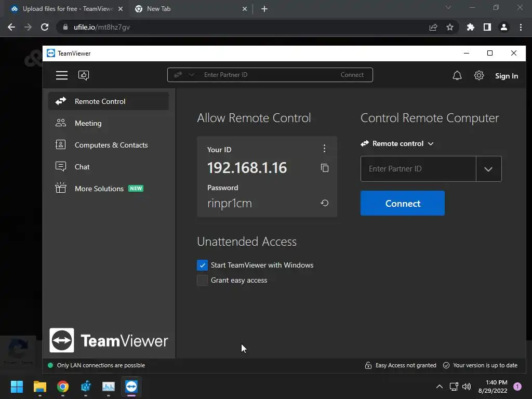Enable Grant easy access checkbox
532x399 pixels.
[x=202, y=280]
